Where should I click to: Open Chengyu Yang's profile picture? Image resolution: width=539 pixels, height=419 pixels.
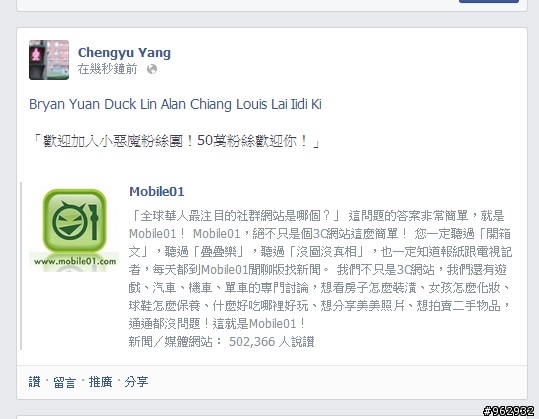(x=49, y=60)
